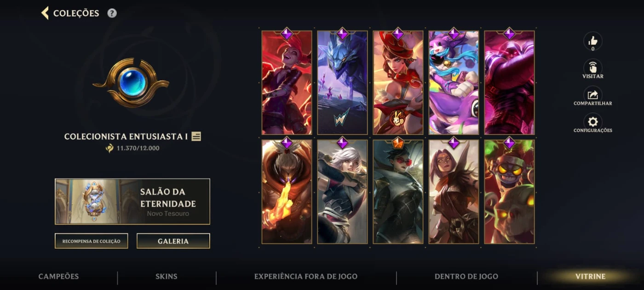Select the skin card with orange gem badge
Image resolution: width=644 pixels, height=290 pixels.
click(x=398, y=191)
